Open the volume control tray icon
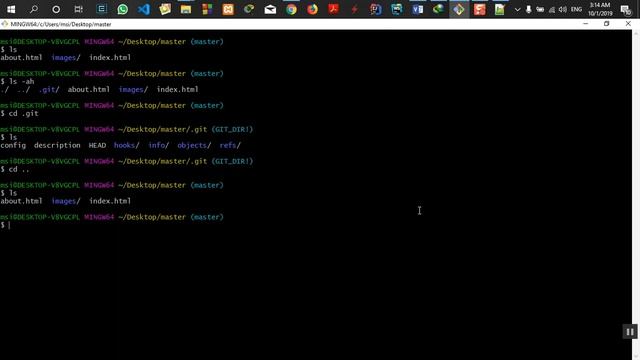 coord(563,9)
